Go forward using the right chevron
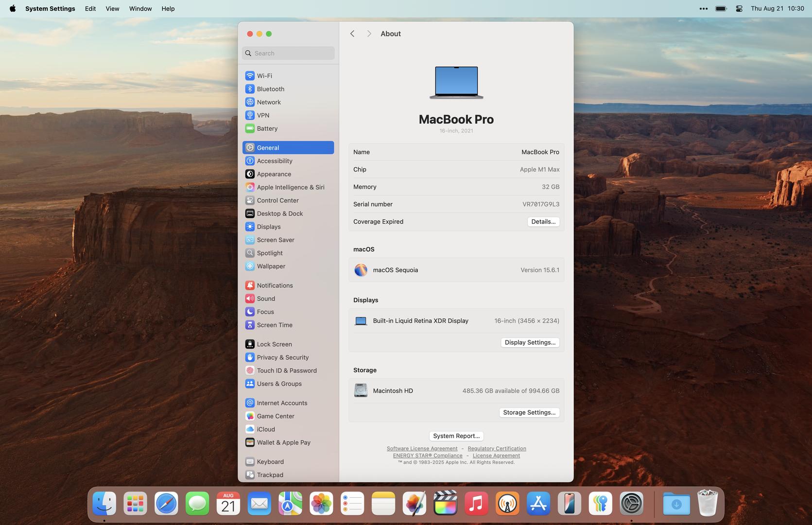812x525 pixels. (369, 34)
